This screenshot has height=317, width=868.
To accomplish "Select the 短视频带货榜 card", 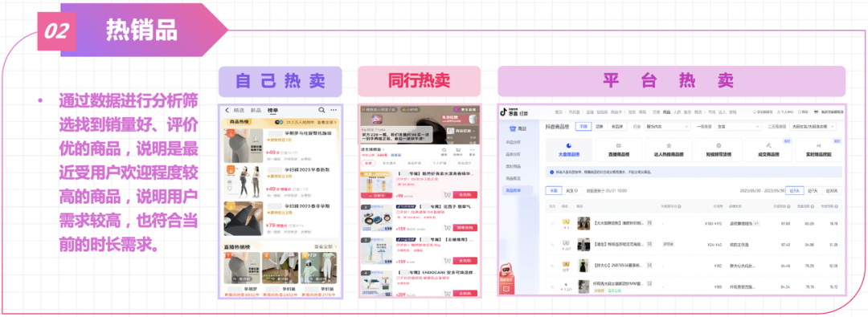I will pos(719,149).
